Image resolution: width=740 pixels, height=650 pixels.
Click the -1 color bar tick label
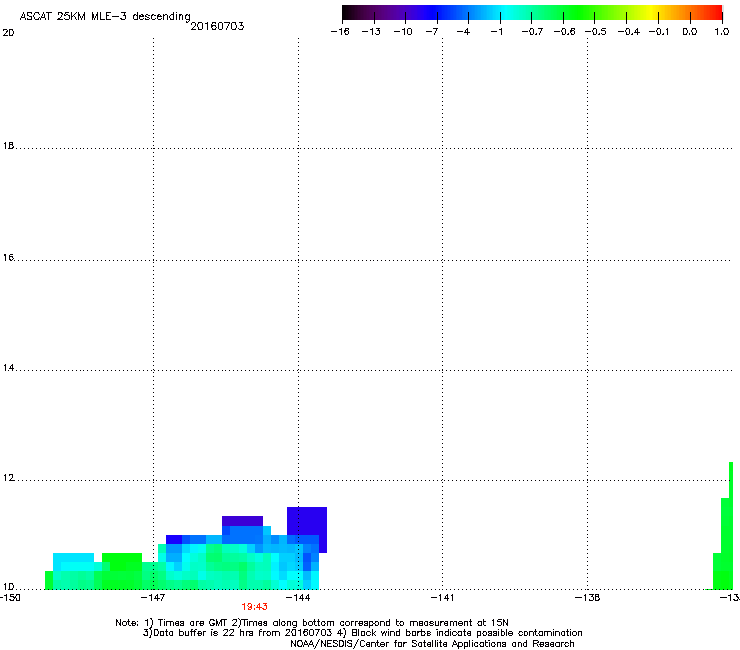click(x=496, y=32)
